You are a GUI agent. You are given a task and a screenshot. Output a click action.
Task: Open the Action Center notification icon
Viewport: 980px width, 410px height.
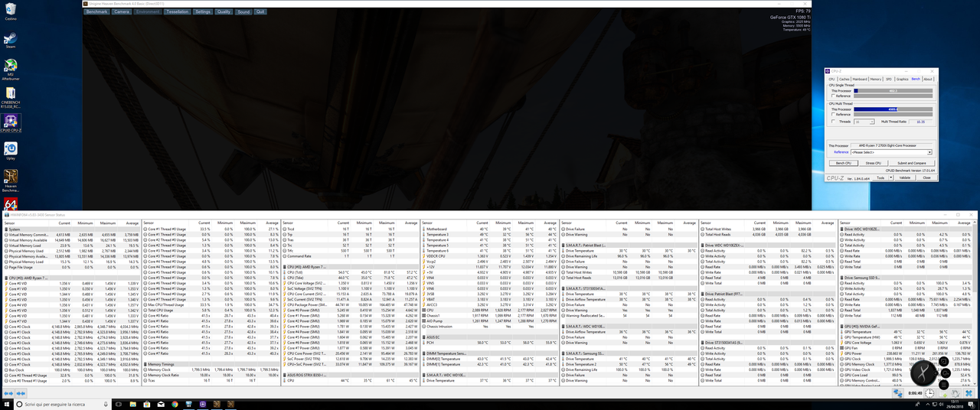point(971,404)
